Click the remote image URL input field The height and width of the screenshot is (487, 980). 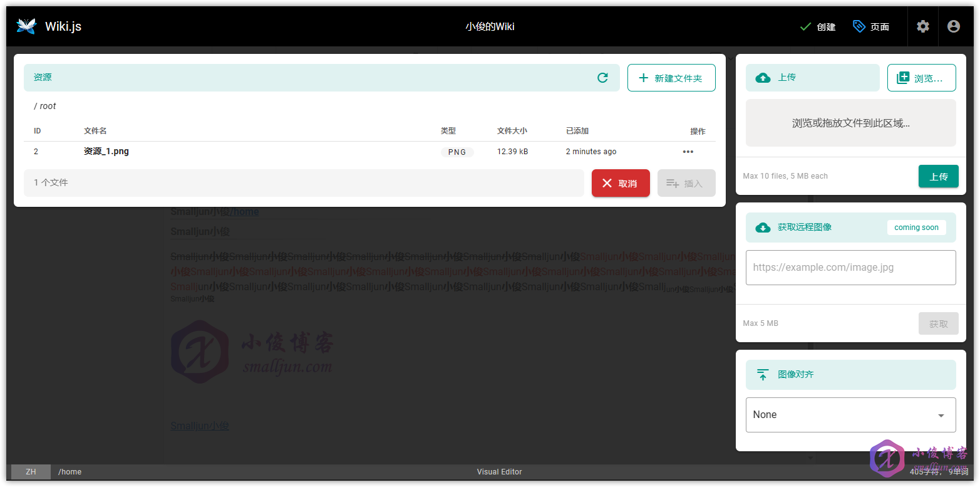(x=850, y=268)
